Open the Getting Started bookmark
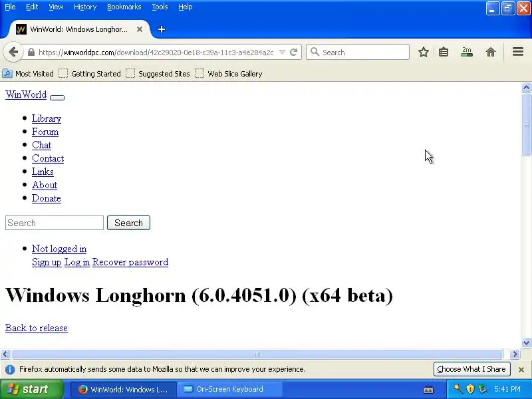Viewport: 532px width, 399px height. (x=90, y=74)
